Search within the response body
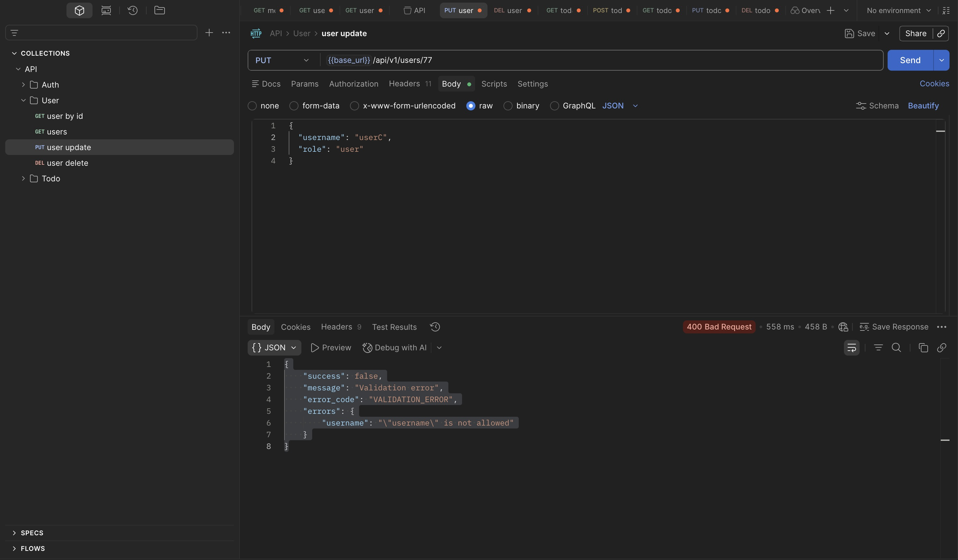Image resolution: width=958 pixels, height=560 pixels. click(896, 348)
